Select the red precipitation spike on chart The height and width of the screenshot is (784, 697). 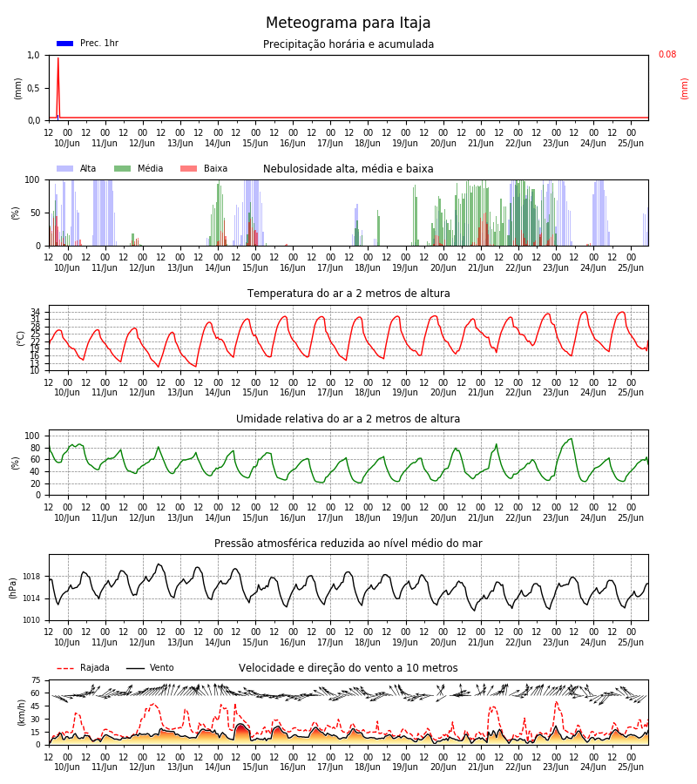pyautogui.click(x=58, y=87)
